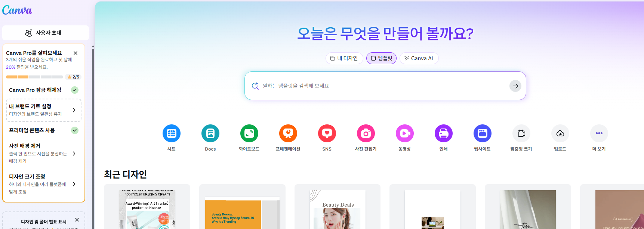Image resolution: width=644 pixels, height=229 pixels.
Task: Click the 사용자 초대 invite users button
Action: (46, 33)
